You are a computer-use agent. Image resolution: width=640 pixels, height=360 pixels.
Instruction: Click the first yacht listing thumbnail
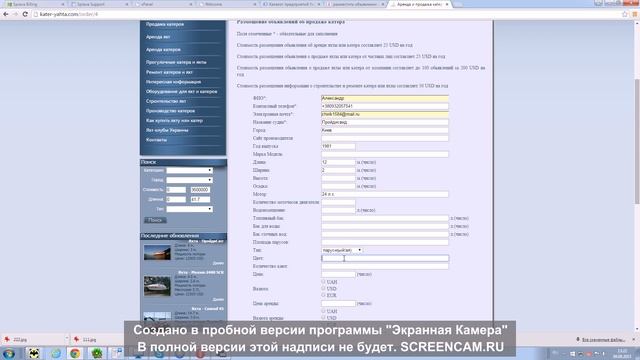[x=157, y=252]
